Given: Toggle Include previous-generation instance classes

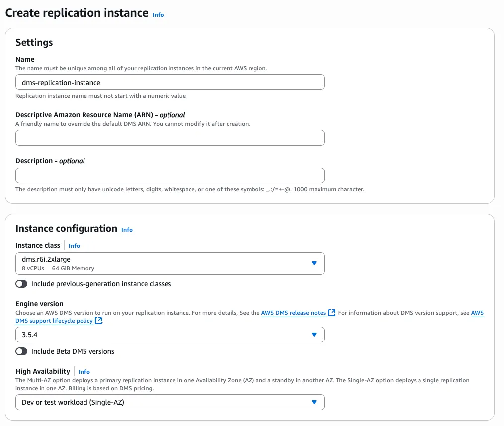Looking at the screenshot, I should pos(21,284).
